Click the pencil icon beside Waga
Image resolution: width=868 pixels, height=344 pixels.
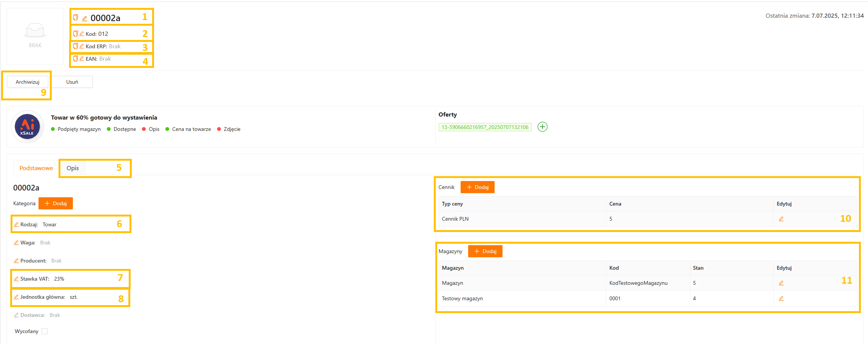click(x=16, y=243)
